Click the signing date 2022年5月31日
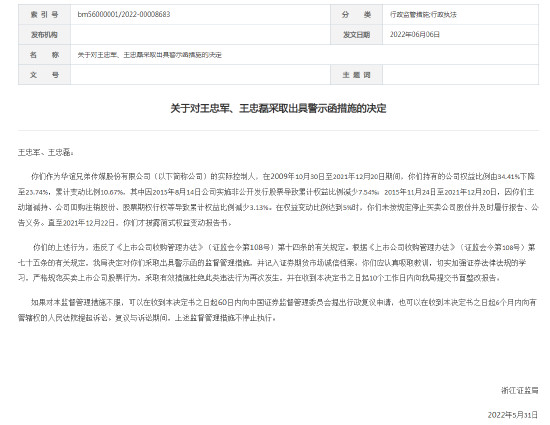The height and width of the screenshot is (425, 550). click(513, 415)
